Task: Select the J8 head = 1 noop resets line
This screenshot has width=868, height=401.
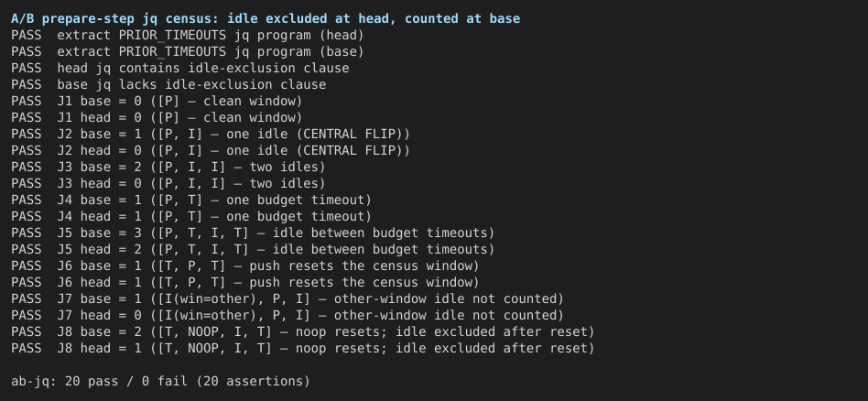Action: click(302, 349)
